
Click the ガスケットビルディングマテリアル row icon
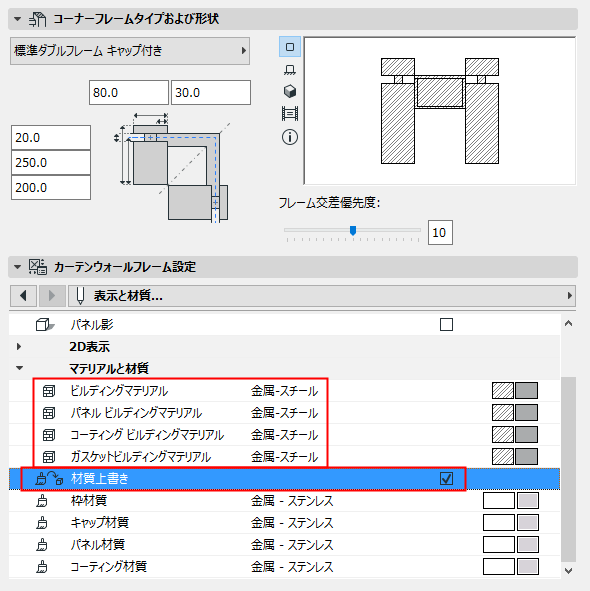49,457
